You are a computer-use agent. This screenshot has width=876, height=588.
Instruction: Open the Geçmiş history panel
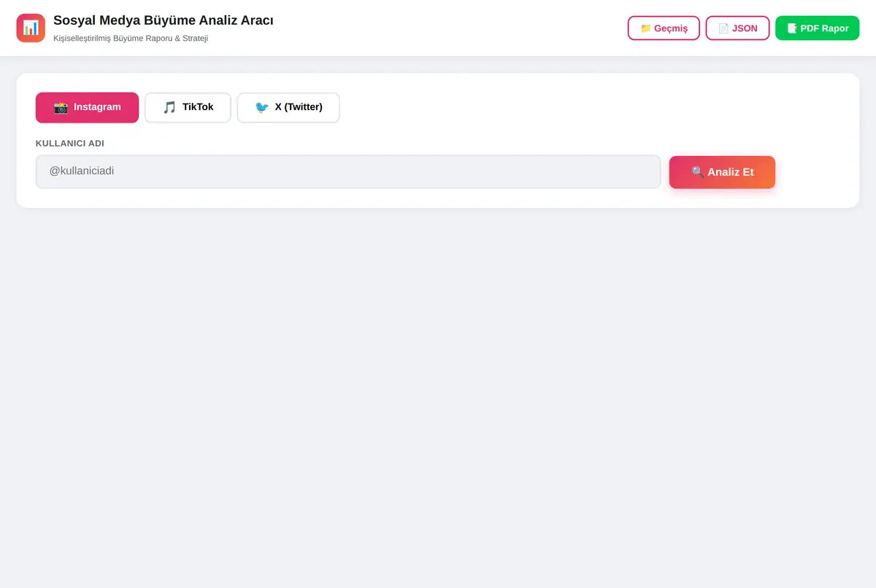tap(664, 28)
